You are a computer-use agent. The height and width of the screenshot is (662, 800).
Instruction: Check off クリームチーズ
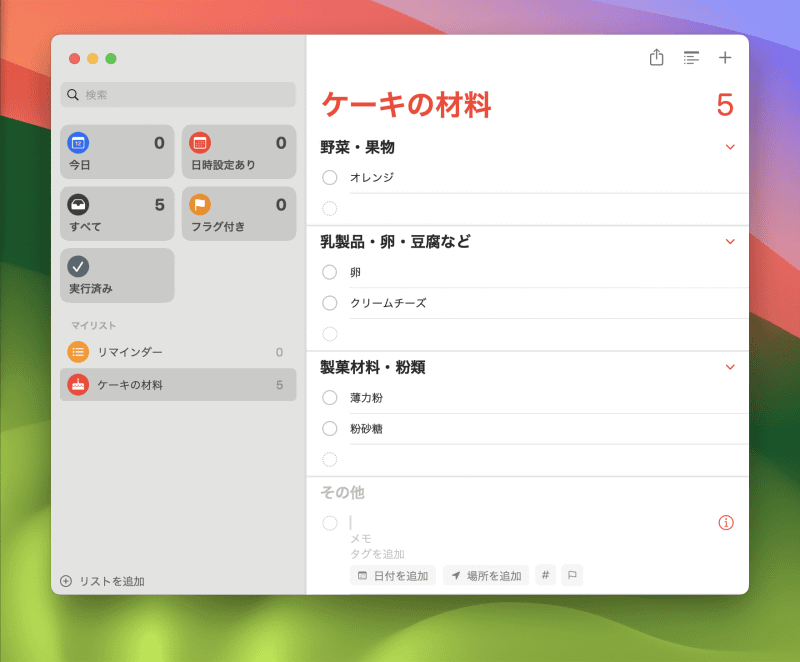329,302
